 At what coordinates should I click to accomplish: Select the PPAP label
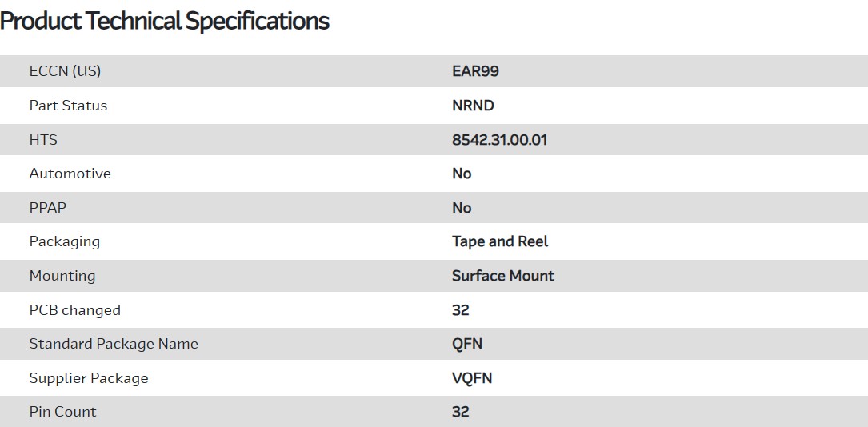[48, 208]
